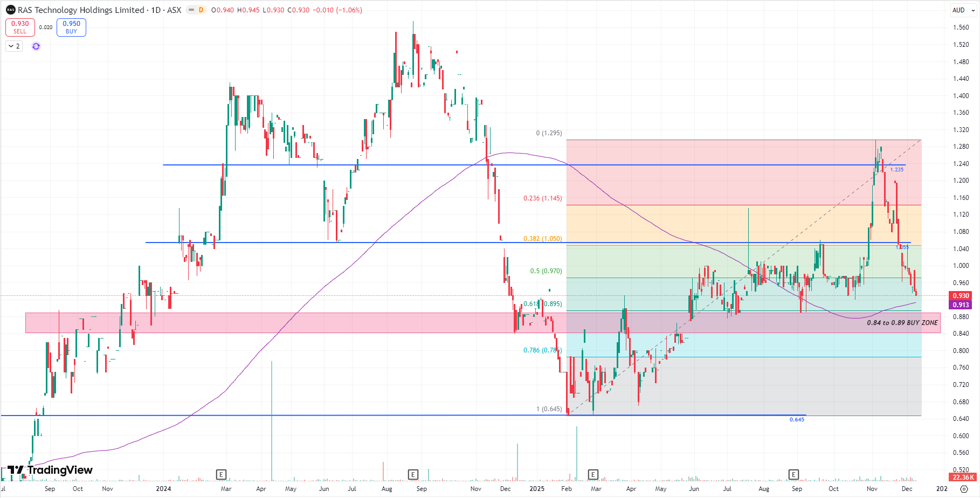Open chart settings gear at bottom right
980x498 pixels.
964,489
